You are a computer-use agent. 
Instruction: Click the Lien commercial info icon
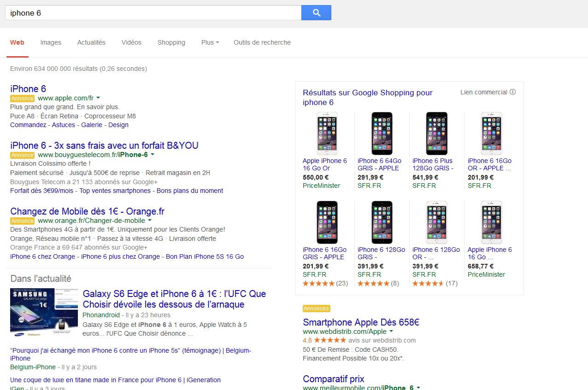[x=513, y=92]
